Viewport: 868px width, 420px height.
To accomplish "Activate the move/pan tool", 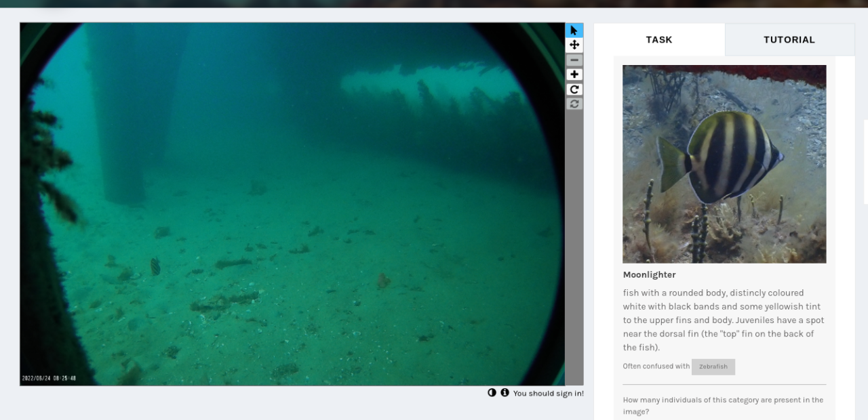I will tap(574, 45).
